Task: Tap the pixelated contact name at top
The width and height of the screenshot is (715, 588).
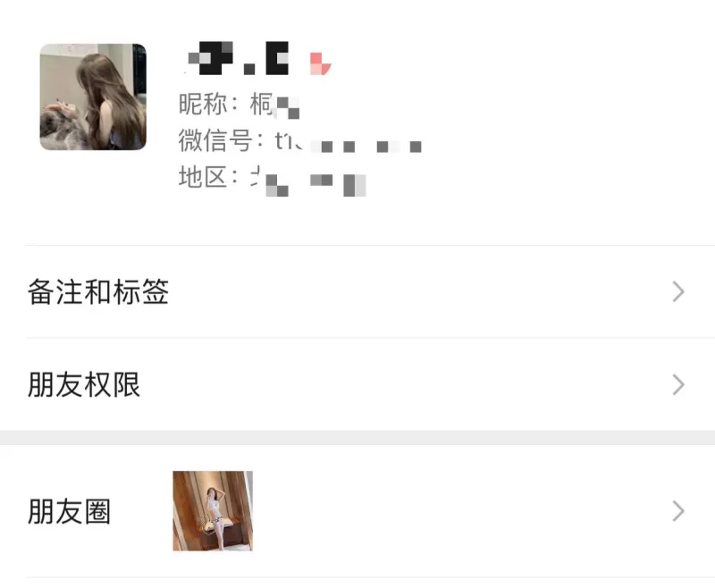Action: [x=239, y=58]
